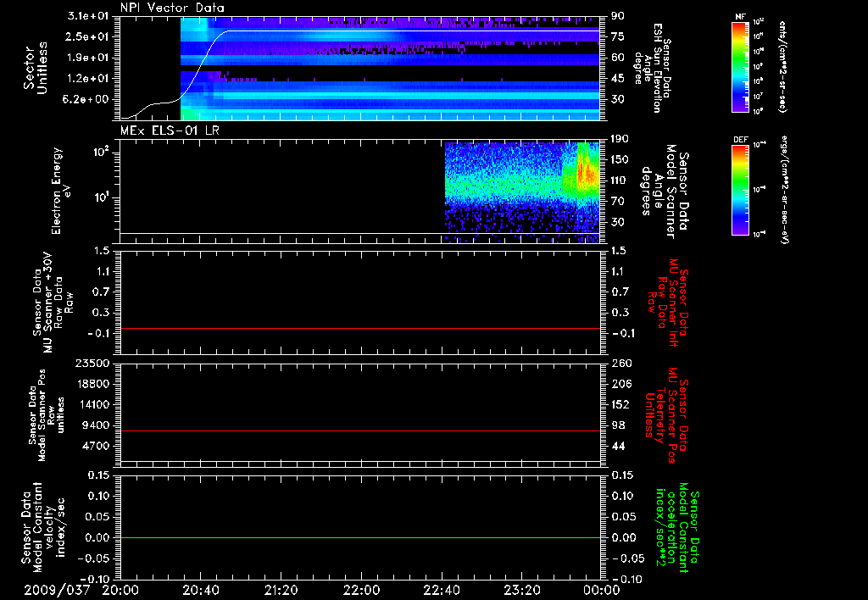Select the red MU Scanner Pos Telemetry title
The height and width of the screenshot is (600, 868).
click(666, 415)
